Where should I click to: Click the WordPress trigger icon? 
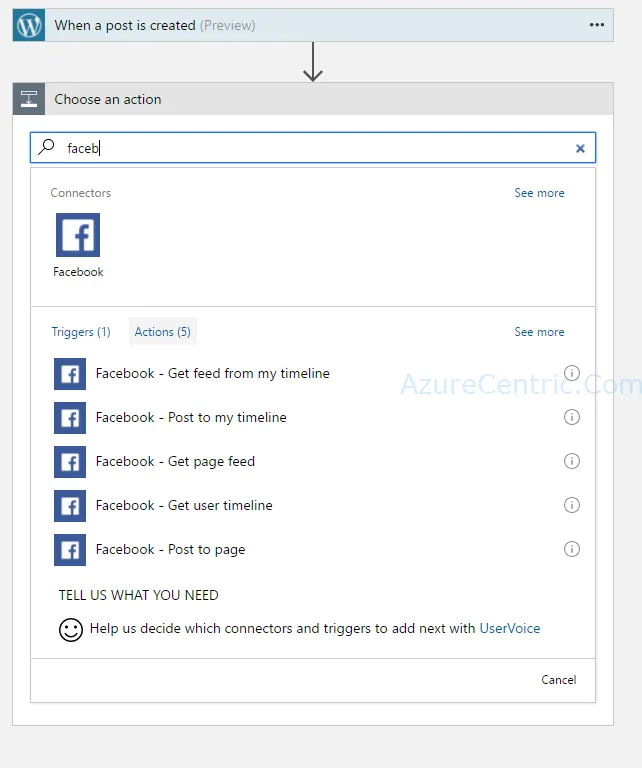pyautogui.click(x=29, y=25)
